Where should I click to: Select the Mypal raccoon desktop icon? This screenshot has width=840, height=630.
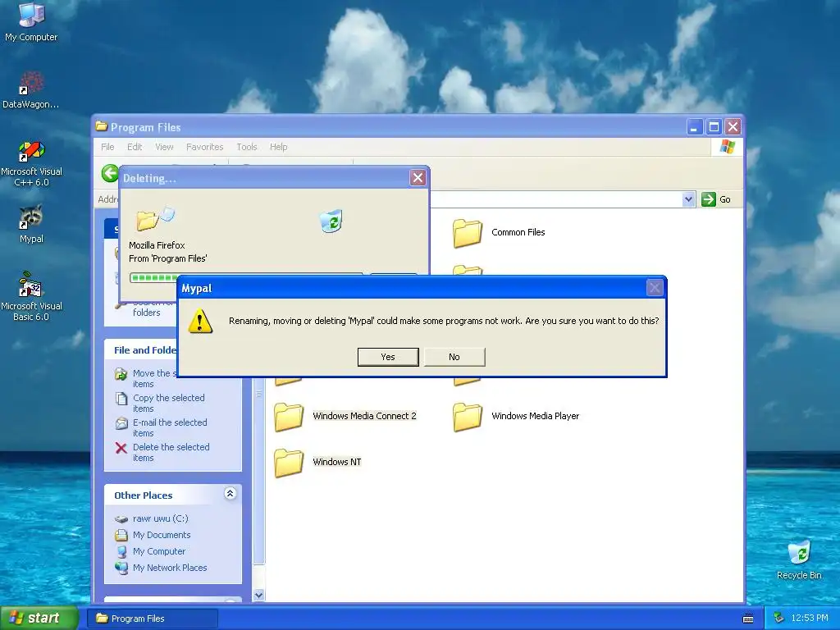point(31,224)
